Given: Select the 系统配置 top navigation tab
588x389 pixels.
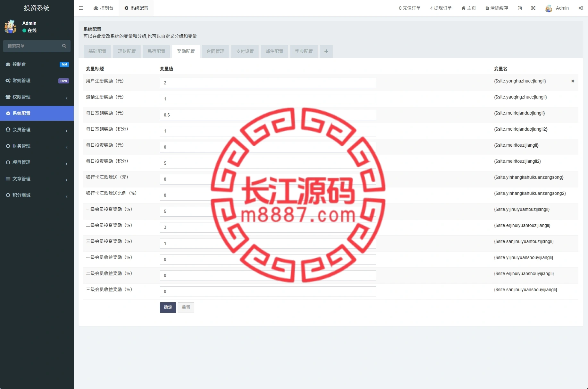Looking at the screenshot, I should coord(136,8).
